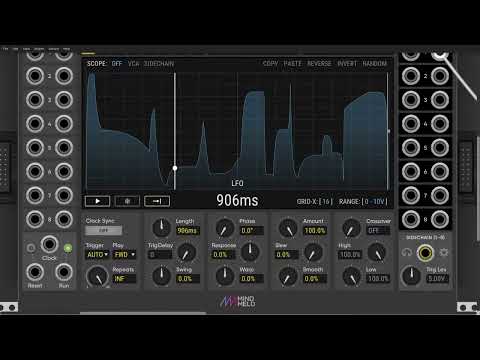The width and height of the screenshot is (480, 360).
Task: Click the second jack in right panel row 5
Action: (440, 148)
